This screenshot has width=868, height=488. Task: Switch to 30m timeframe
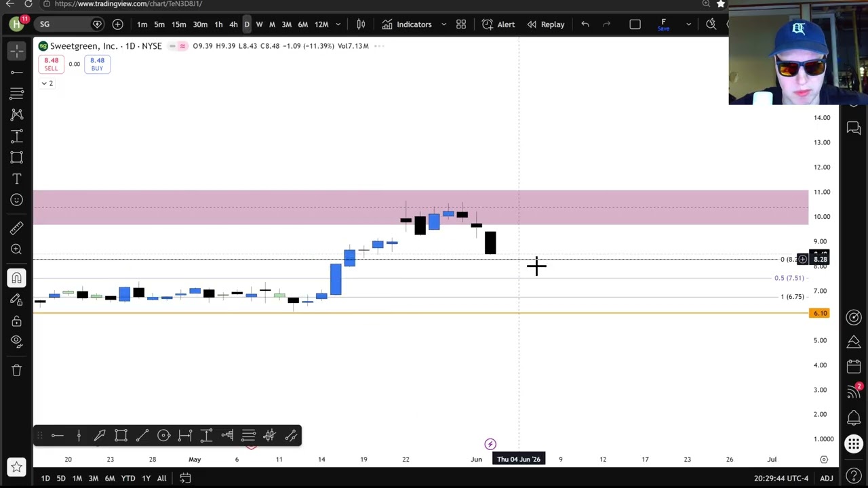point(200,24)
